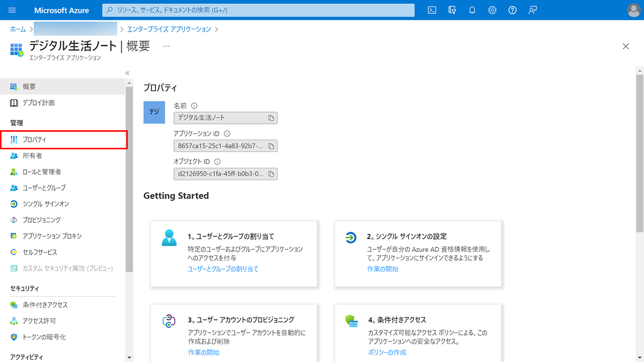Open the more options ellipsis beside the title
Screen dimensions: 644x362
(x=167, y=46)
